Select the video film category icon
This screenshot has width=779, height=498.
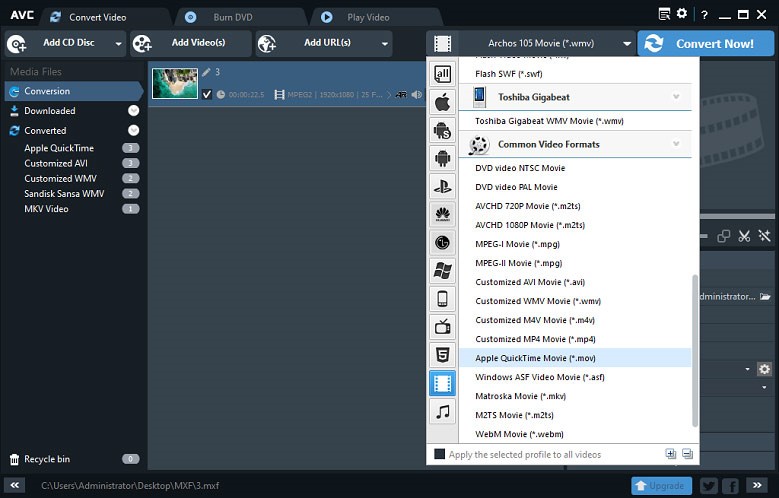(442, 383)
